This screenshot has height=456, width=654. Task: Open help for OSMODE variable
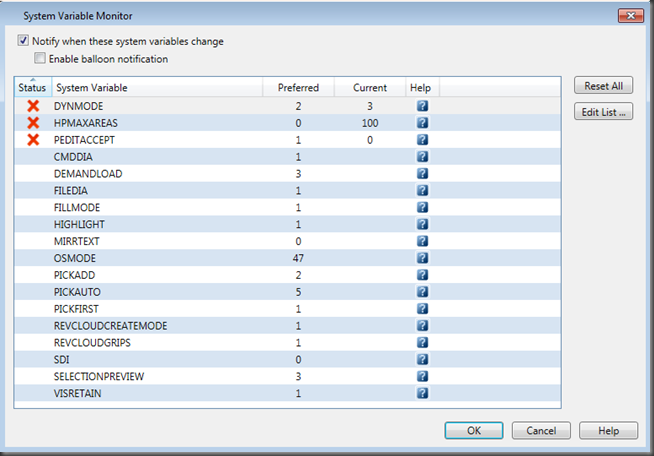coord(422,258)
